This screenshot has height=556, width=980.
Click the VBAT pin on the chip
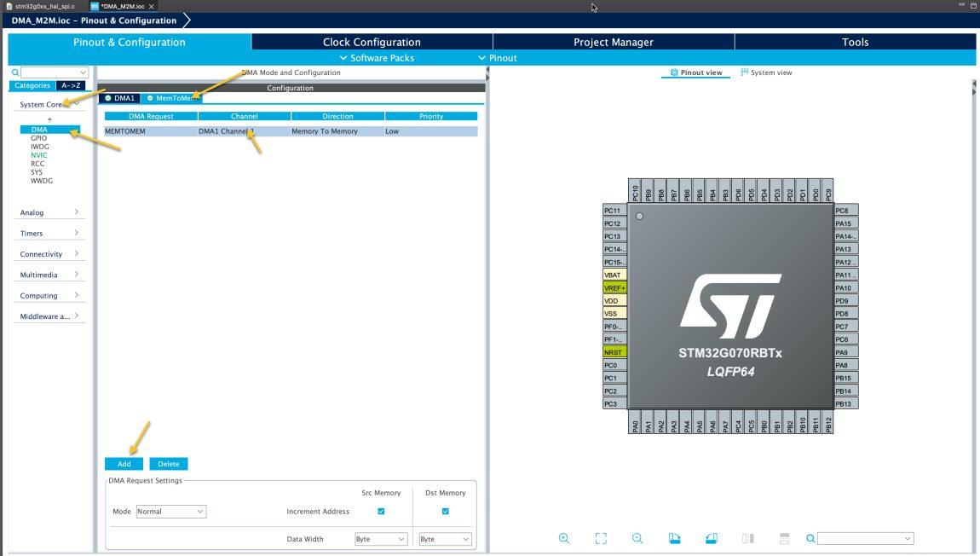[614, 275]
